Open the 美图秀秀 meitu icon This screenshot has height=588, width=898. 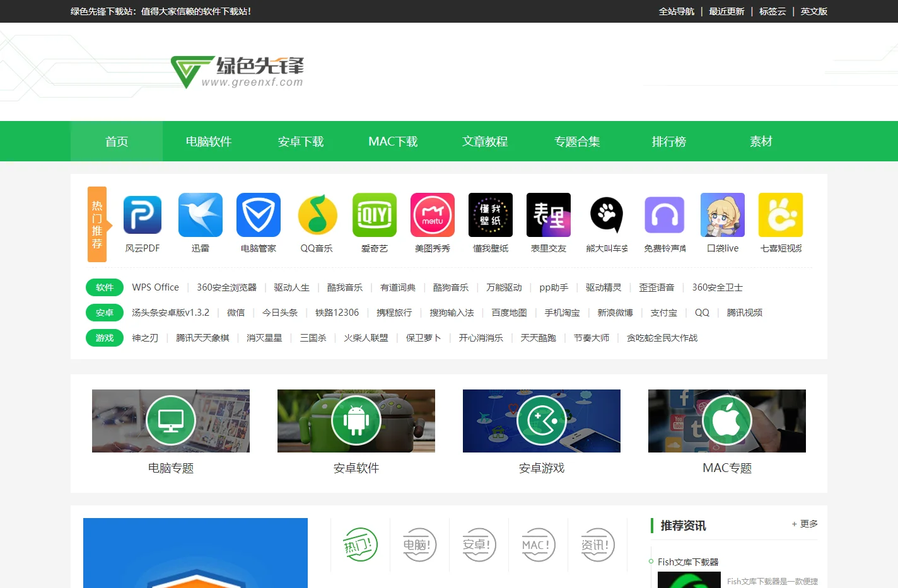pyautogui.click(x=433, y=215)
